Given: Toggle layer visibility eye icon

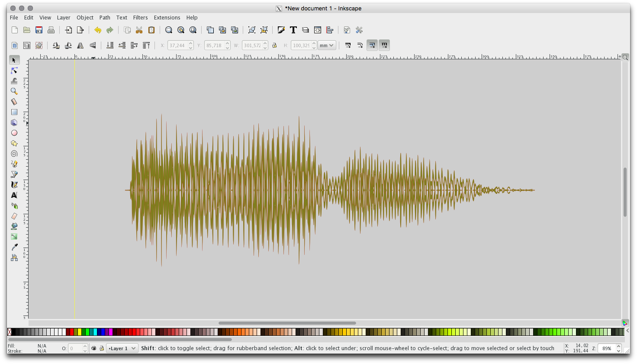Looking at the screenshot, I should click(x=94, y=348).
